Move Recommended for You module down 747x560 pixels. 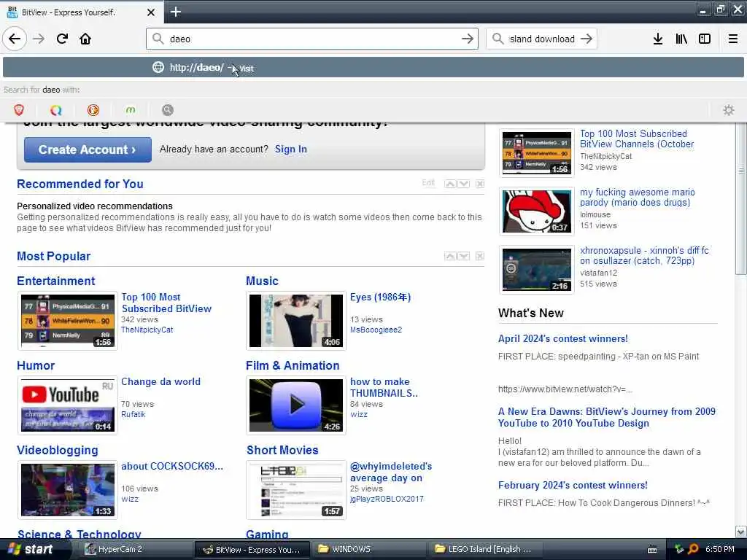click(x=464, y=184)
